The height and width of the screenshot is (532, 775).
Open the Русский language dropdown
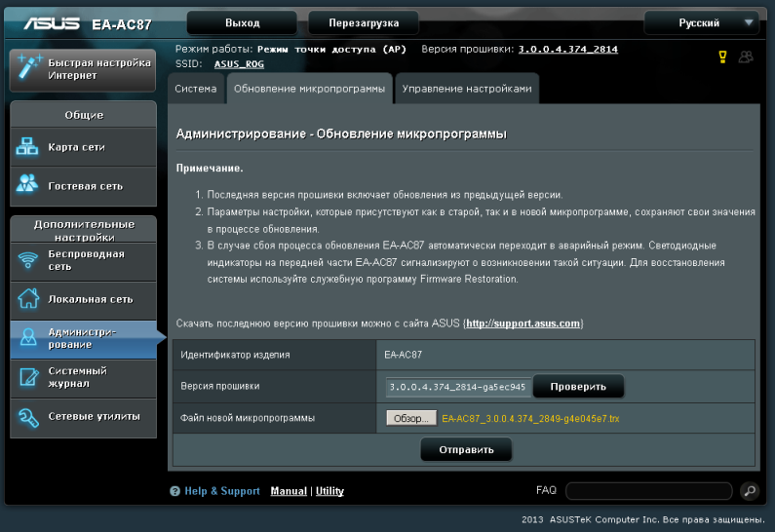[x=701, y=22]
